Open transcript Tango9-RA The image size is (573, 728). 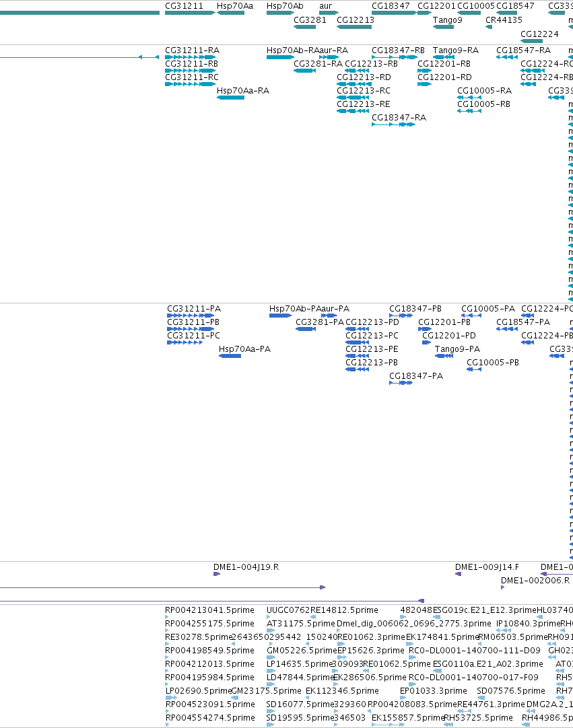click(456, 50)
